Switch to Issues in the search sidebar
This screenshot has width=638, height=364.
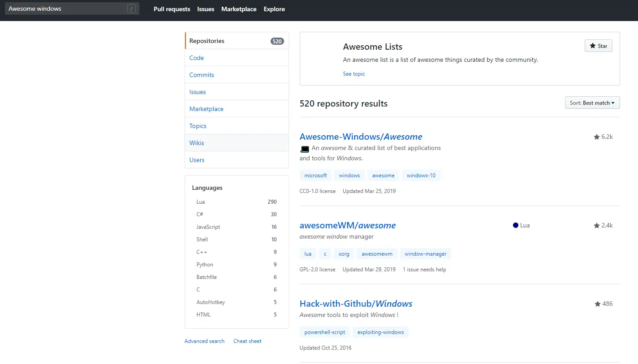[x=237, y=92]
